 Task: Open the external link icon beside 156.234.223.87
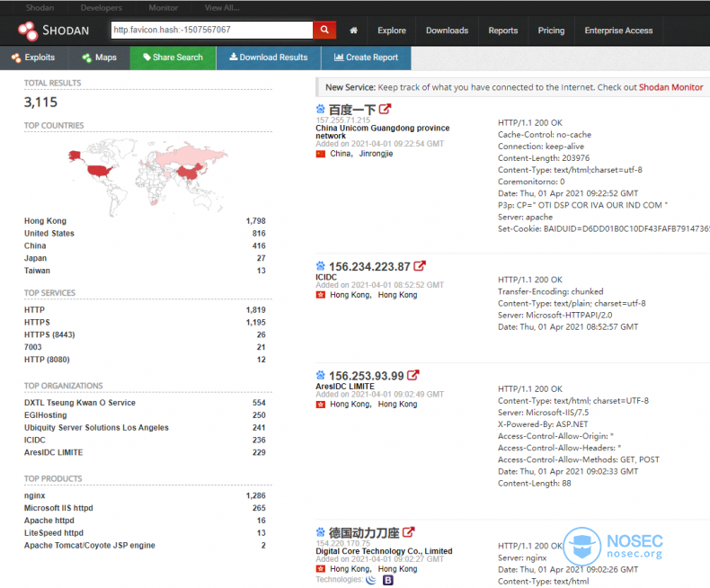tap(420, 266)
